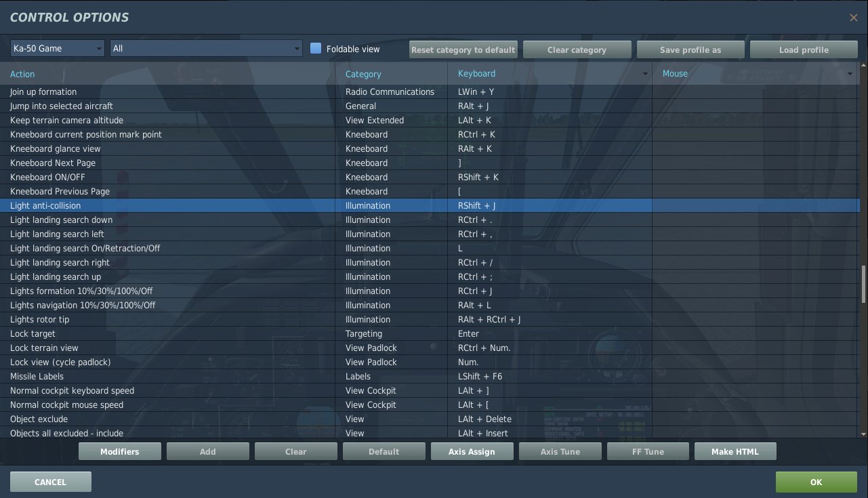Close the Control Options window
This screenshot has width=868, height=498.
[854, 18]
